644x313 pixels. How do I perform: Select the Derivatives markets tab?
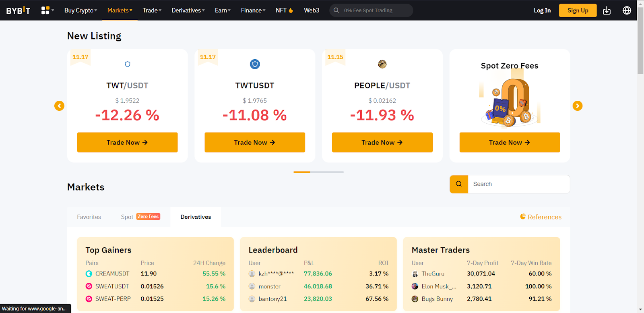tap(196, 217)
